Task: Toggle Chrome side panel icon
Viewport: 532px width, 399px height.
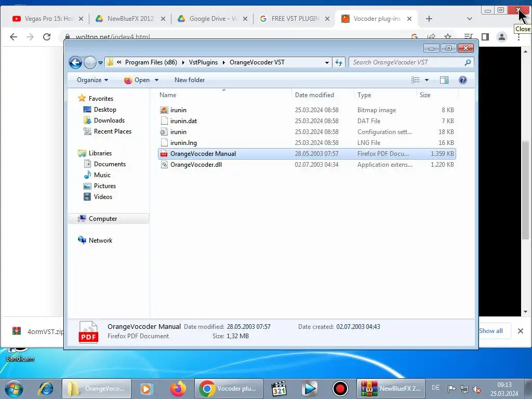Action: [485, 37]
